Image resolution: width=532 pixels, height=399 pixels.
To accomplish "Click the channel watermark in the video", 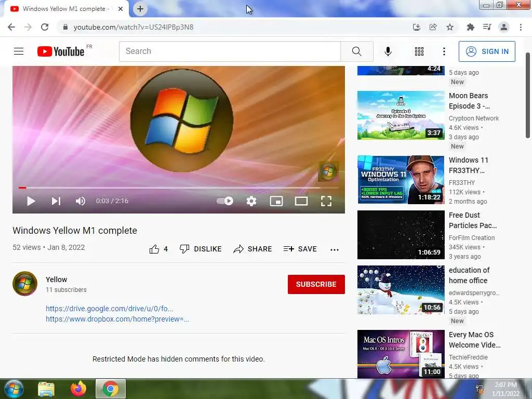I will point(328,171).
